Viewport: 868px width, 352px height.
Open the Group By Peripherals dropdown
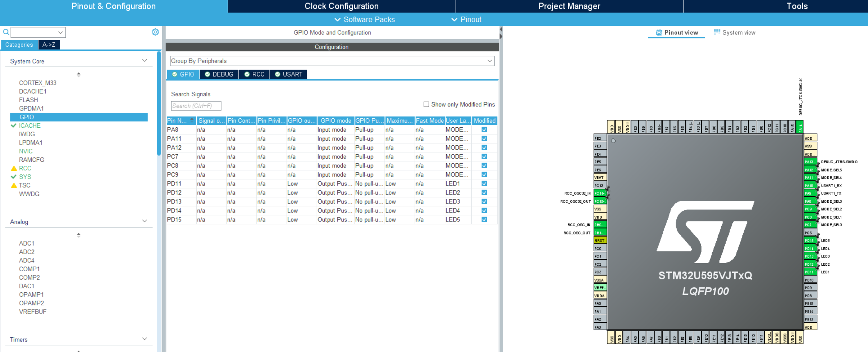coord(332,61)
